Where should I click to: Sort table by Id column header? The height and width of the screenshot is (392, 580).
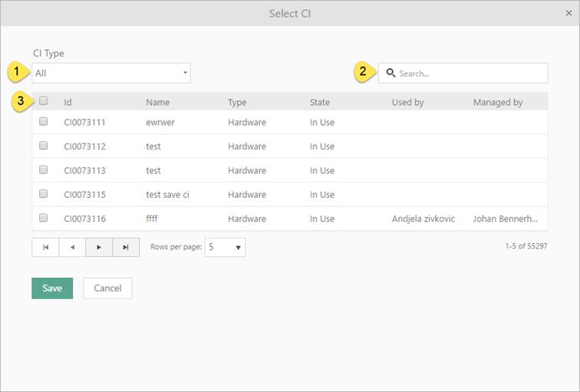(x=68, y=102)
